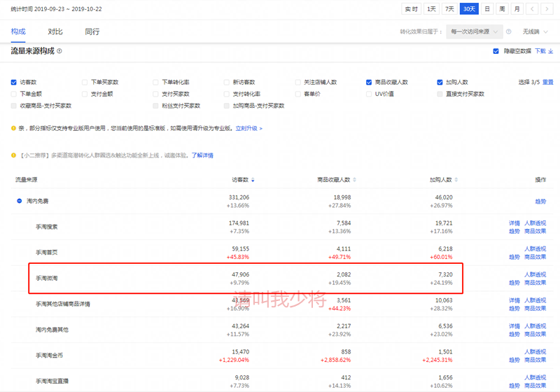Click the help icon beside 每一次访问来源
560x392 pixels.
[508, 31]
